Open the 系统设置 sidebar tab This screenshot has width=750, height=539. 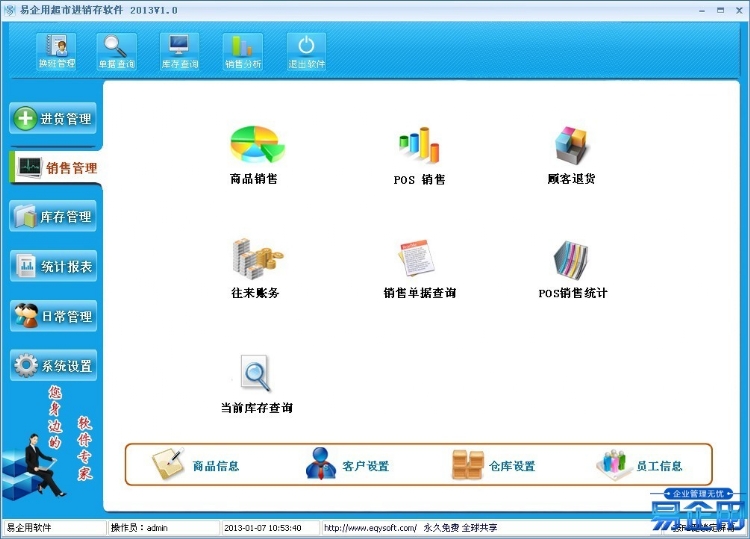[53, 365]
